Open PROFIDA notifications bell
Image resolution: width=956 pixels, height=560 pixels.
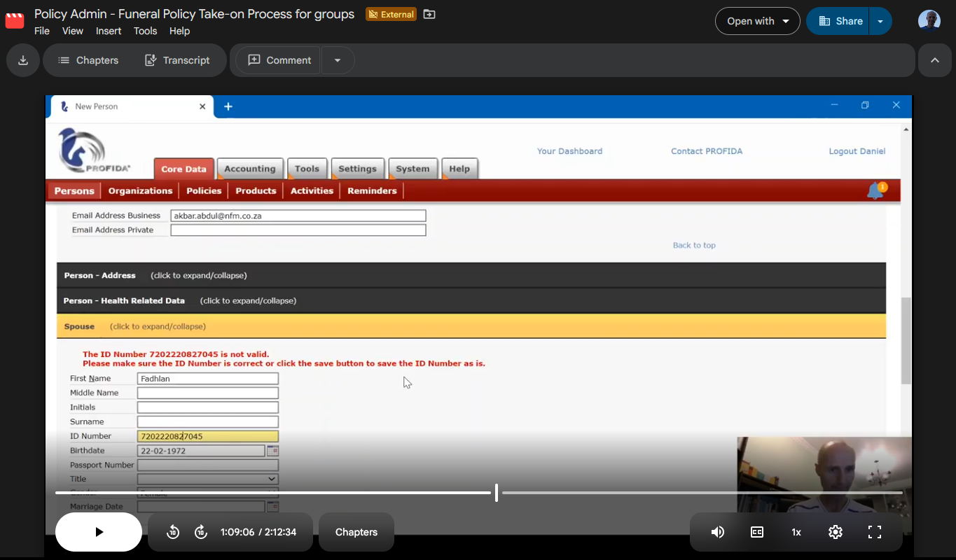point(875,190)
